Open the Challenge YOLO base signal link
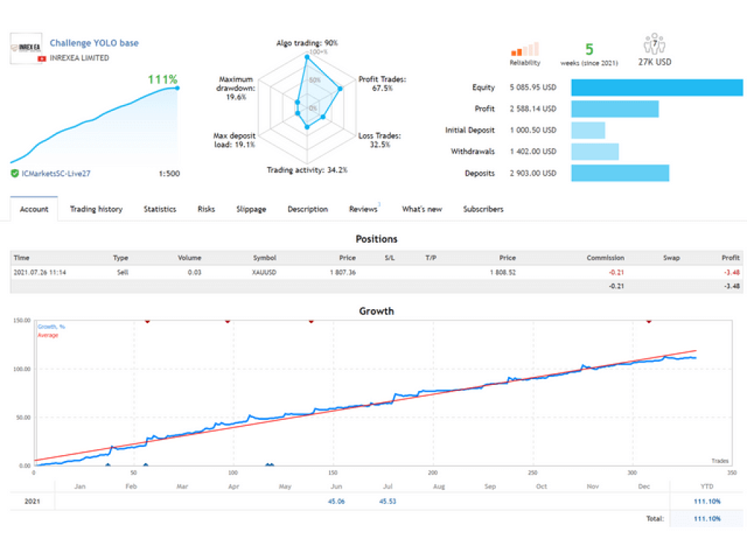Image resolution: width=747 pixels, height=560 pixels. (x=94, y=43)
